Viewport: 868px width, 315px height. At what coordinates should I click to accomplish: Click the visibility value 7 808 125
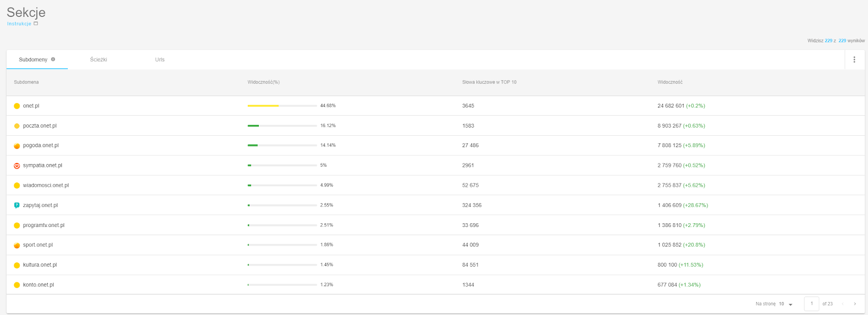point(669,146)
